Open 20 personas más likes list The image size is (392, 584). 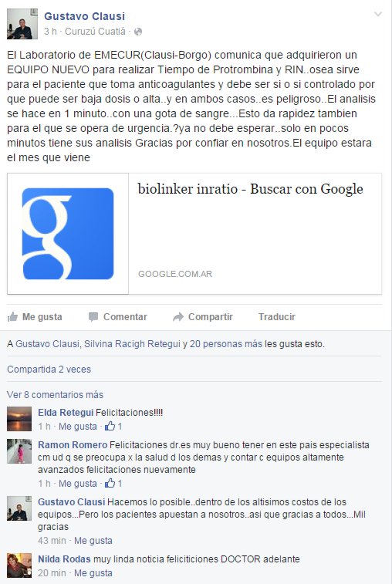pos(226,344)
